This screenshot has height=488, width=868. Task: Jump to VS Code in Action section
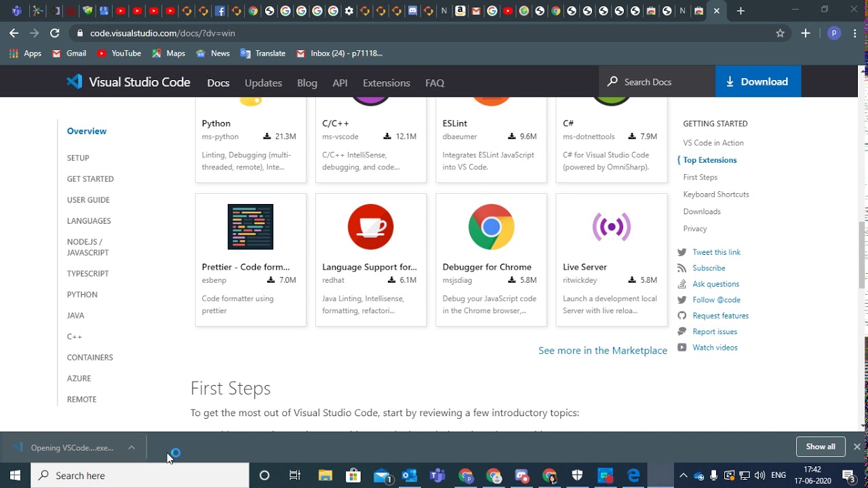[x=713, y=143]
